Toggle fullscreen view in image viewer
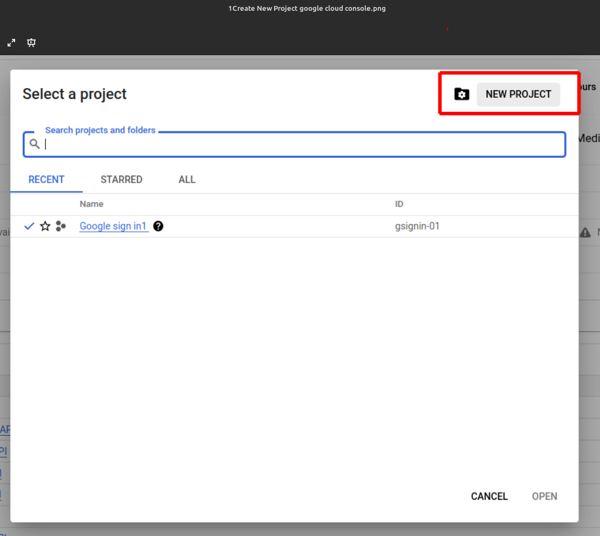 (x=11, y=43)
